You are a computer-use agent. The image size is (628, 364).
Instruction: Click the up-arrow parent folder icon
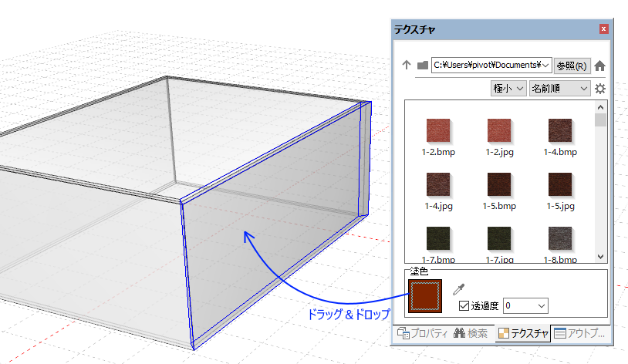click(407, 66)
